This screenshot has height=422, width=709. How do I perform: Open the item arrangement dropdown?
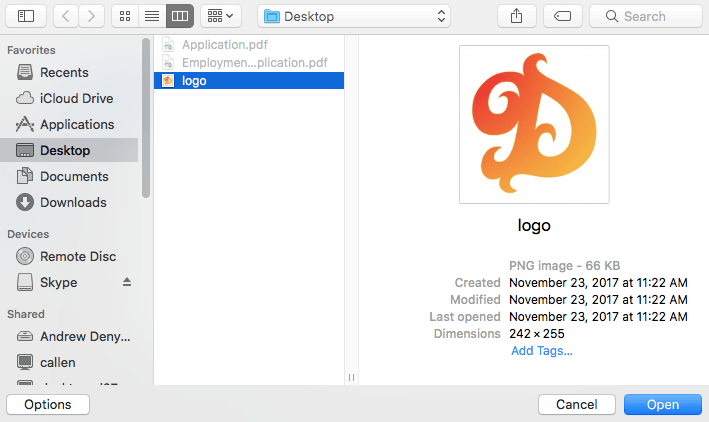pos(221,16)
